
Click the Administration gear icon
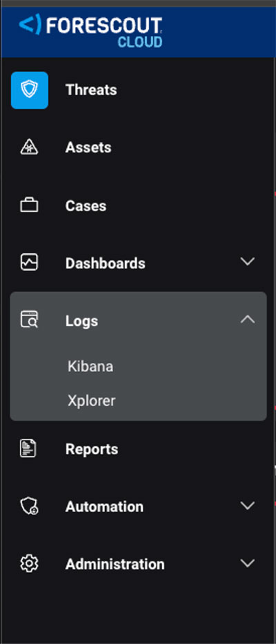pyautogui.click(x=29, y=563)
